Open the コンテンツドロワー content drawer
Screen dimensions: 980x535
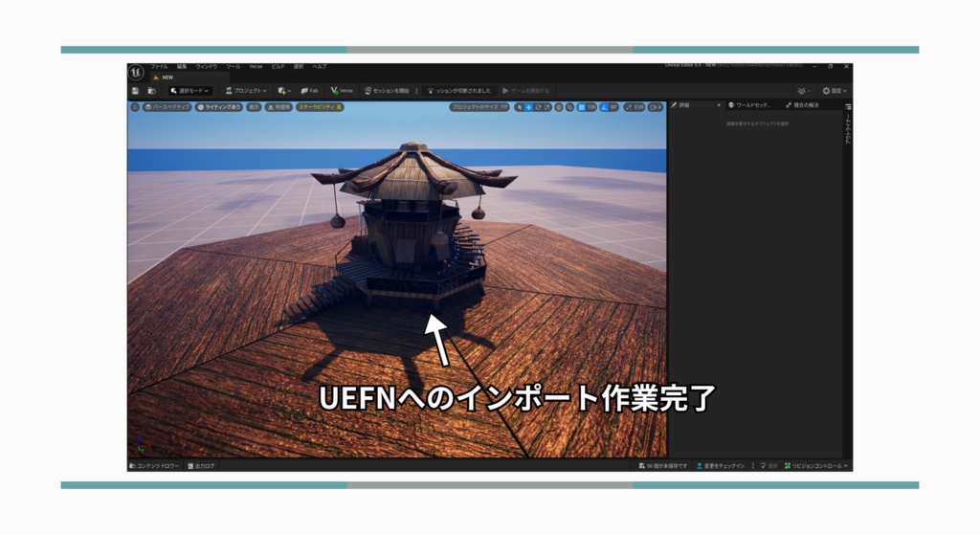click(154, 466)
